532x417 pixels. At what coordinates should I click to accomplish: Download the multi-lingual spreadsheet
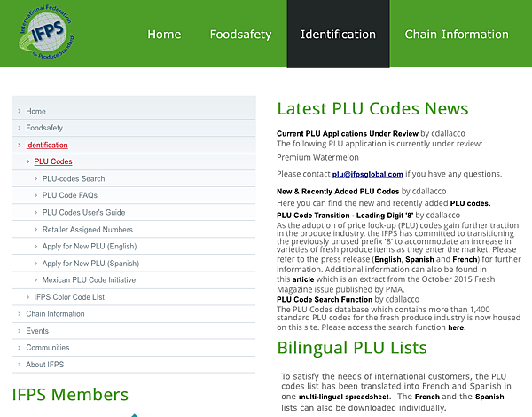coord(344,397)
